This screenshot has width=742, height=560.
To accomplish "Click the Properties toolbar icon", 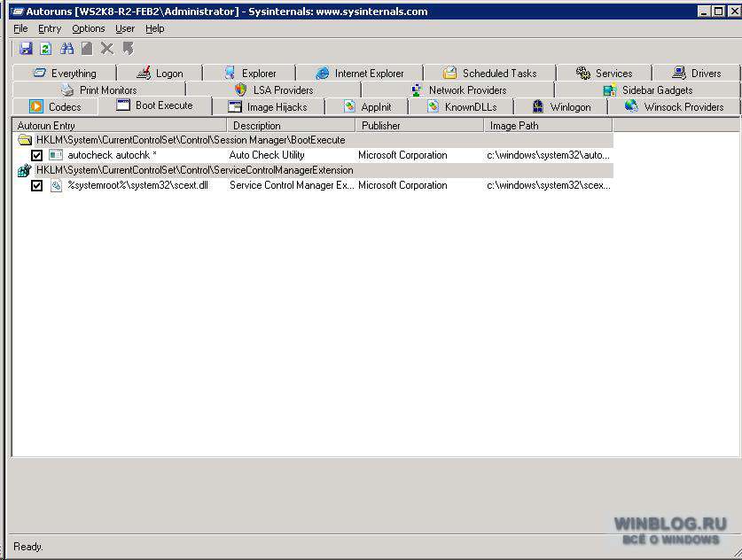I will 87,48.
